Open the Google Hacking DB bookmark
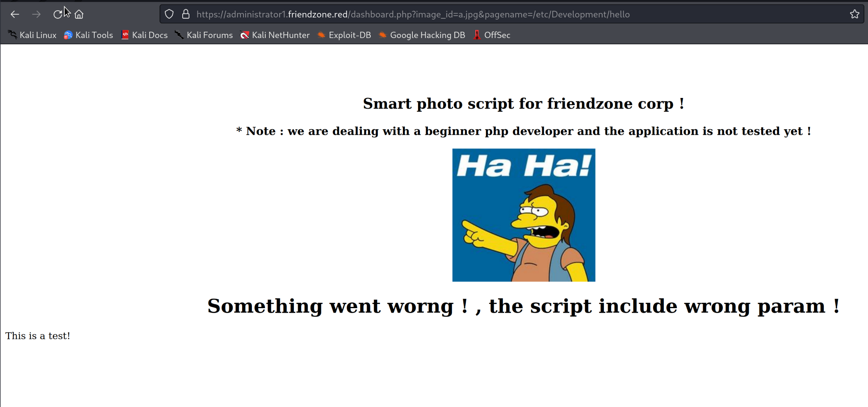This screenshot has width=868, height=407. (422, 35)
